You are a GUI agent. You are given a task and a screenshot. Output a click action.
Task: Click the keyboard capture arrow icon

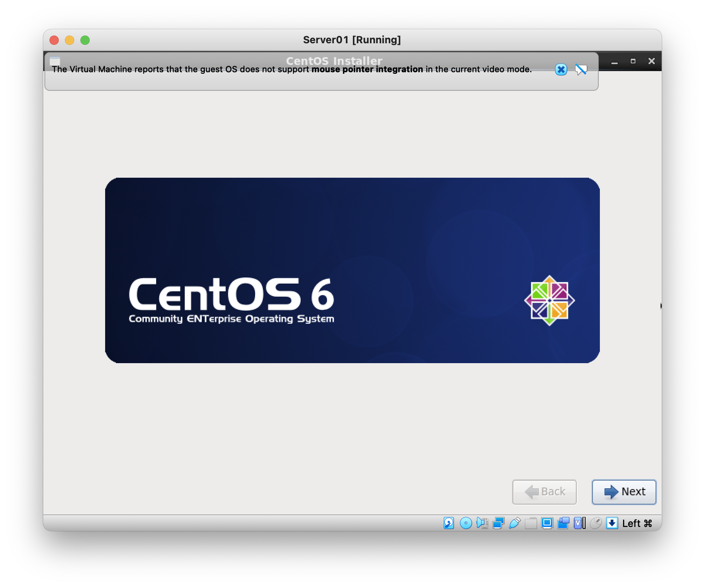pos(612,523)
